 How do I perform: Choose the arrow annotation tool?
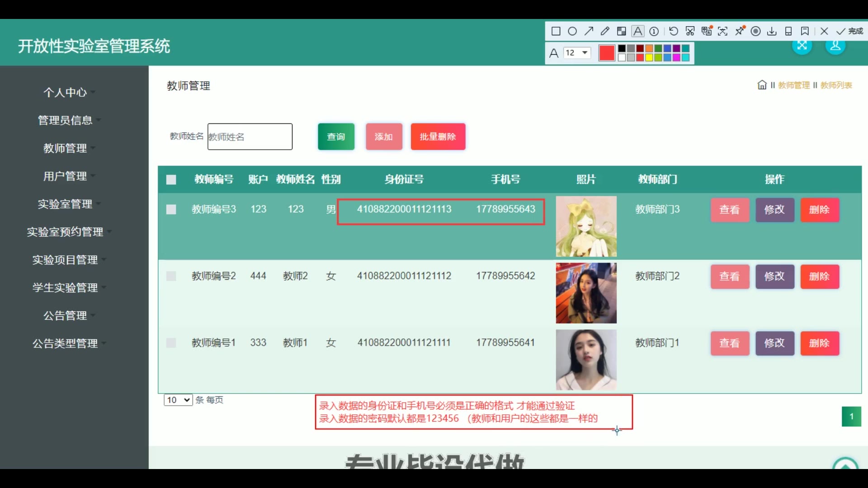tap(589, 31)
